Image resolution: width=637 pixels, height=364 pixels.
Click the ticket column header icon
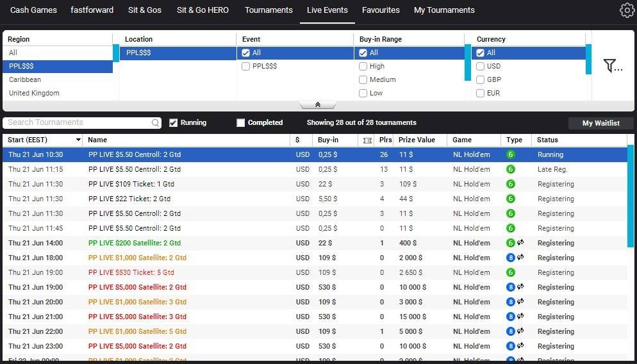pos(367,140)
